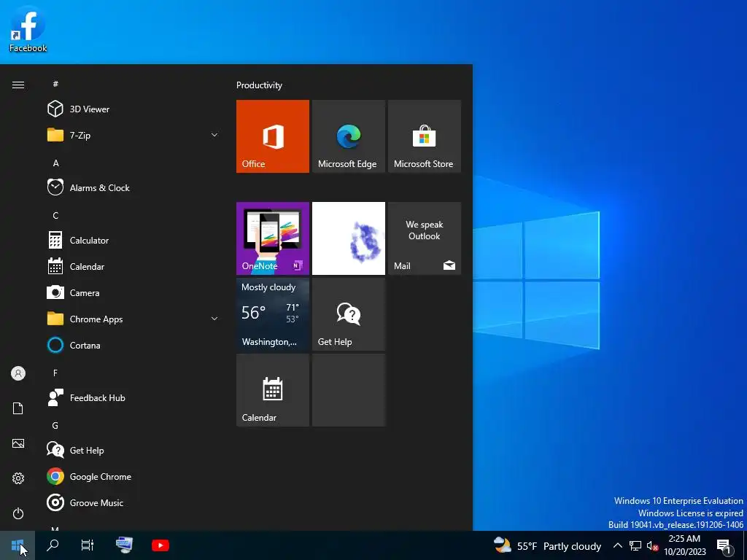Image resolution: width=747 pixels, height=560 pixels.
Task: Open the OneNote tile
Action: (273, 238)
